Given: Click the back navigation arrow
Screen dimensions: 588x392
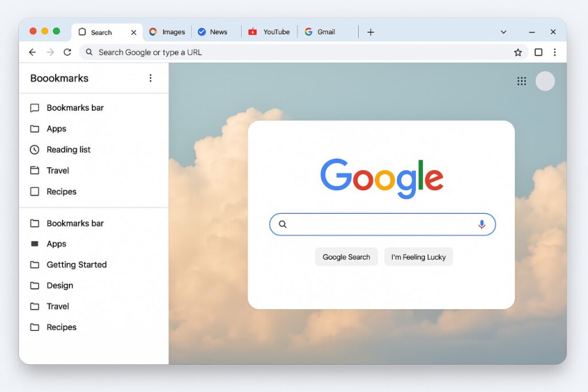Looking at the screenshot, I should tap(33, 52).
